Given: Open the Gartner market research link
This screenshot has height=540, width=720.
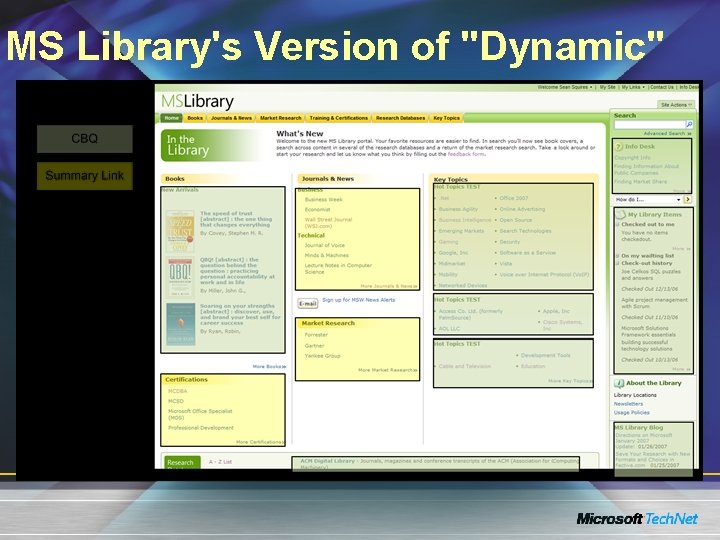Looking at the screenshot, I should click(x=315, y=346).
